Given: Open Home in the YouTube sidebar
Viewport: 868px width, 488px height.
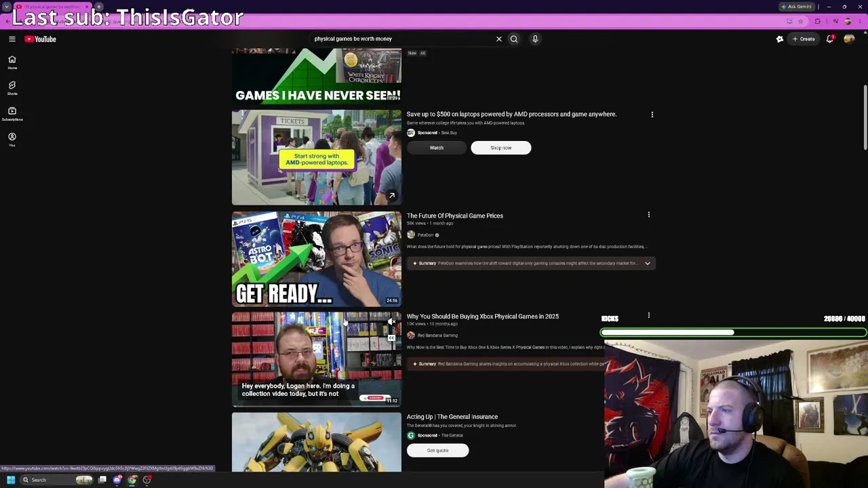Looking at the screenshot, I should tap(12, 62).
